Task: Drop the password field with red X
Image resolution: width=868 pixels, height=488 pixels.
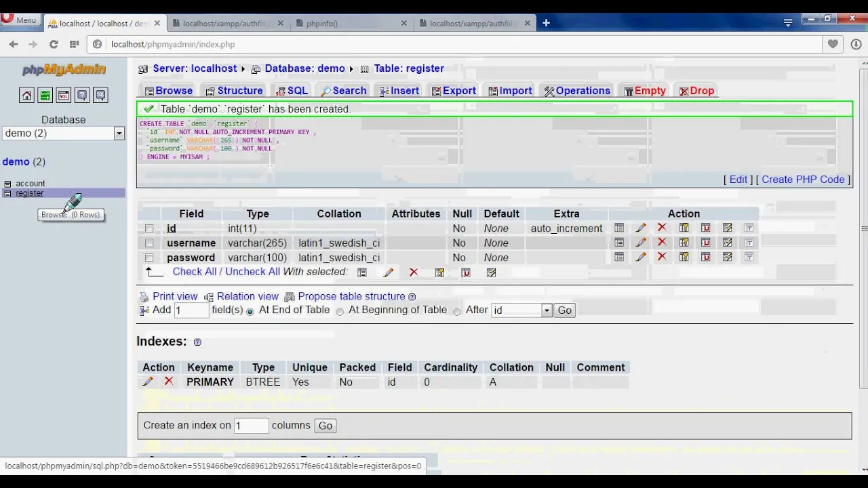Action: 662,257
